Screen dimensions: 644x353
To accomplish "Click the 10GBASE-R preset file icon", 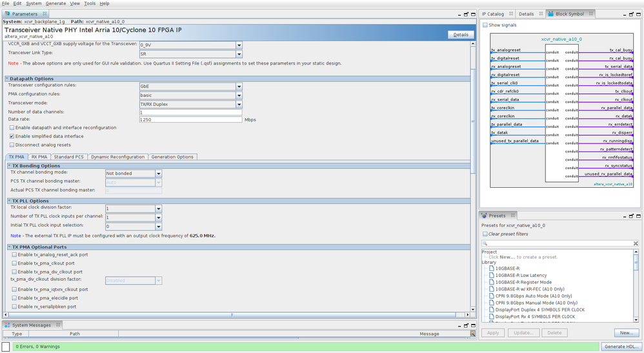I will click(x=491, y=268).
